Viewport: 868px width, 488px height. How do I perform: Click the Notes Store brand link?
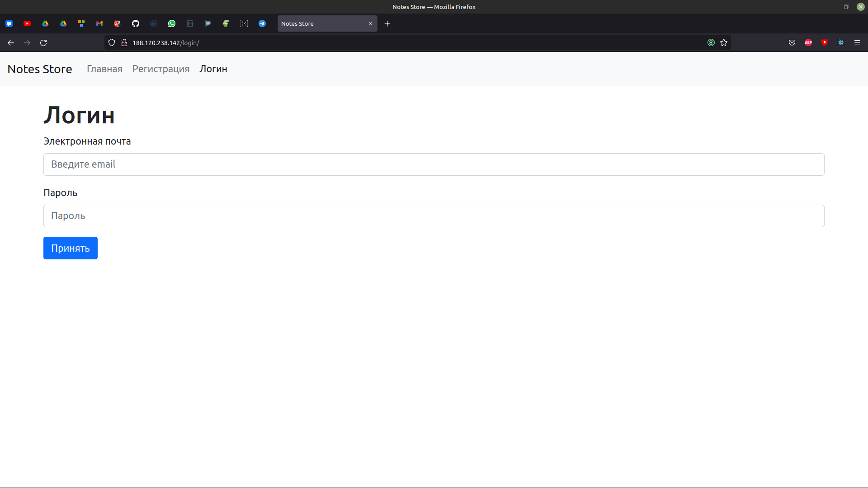pyautogui.click(x=40, y=69)
